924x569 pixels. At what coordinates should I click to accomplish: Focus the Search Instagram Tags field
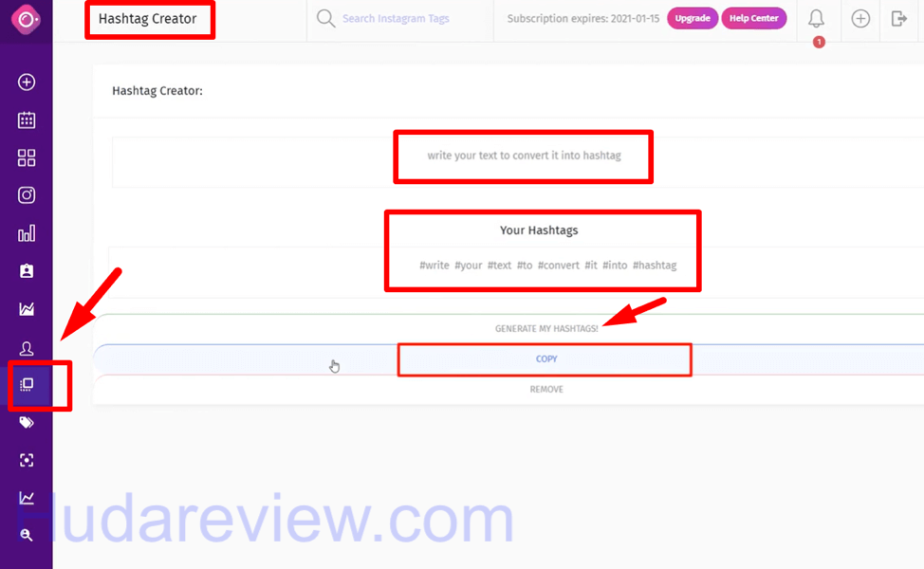(396, 19)
